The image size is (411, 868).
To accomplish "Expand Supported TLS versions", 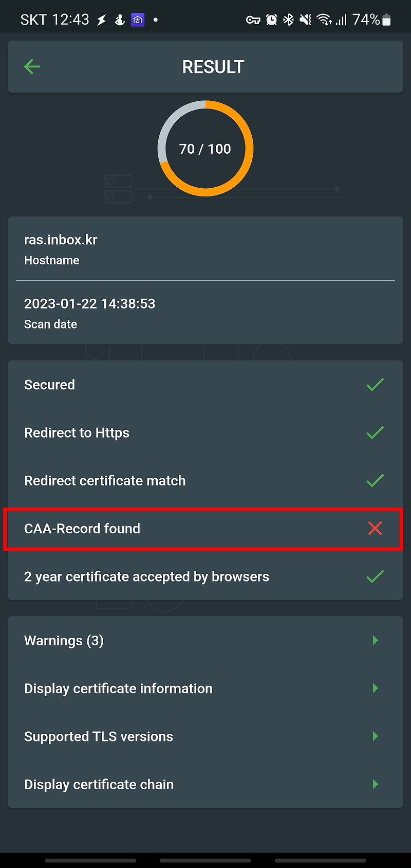I will (x=206, y=736).
